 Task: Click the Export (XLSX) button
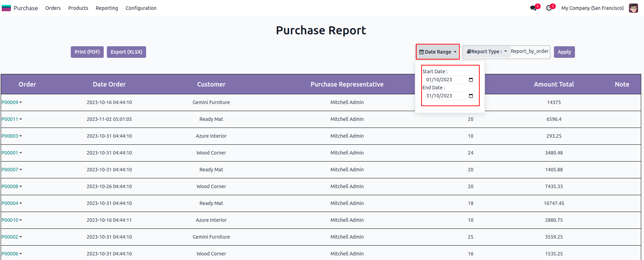coord(126,52)
